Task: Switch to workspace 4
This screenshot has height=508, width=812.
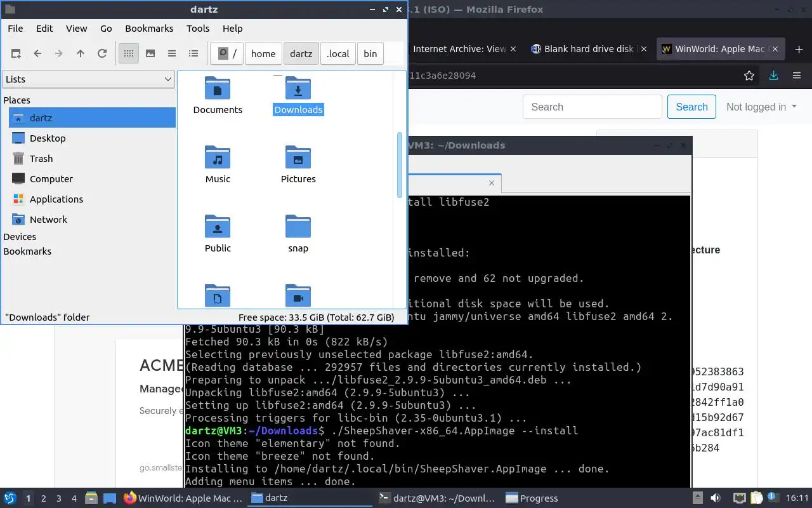Action: [74, 498]
